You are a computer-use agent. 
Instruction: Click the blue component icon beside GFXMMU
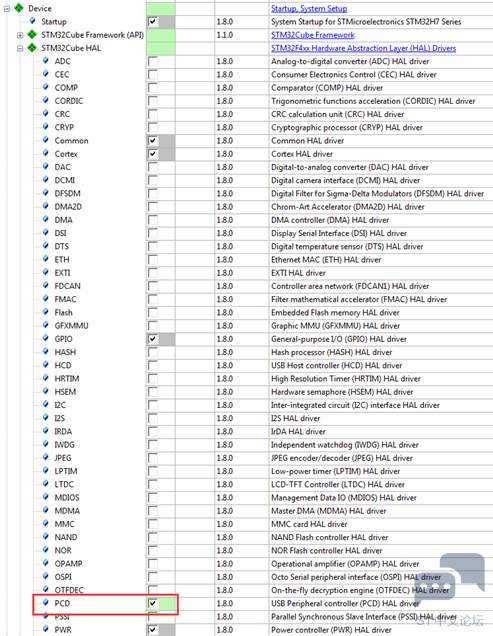coord(45,324)
